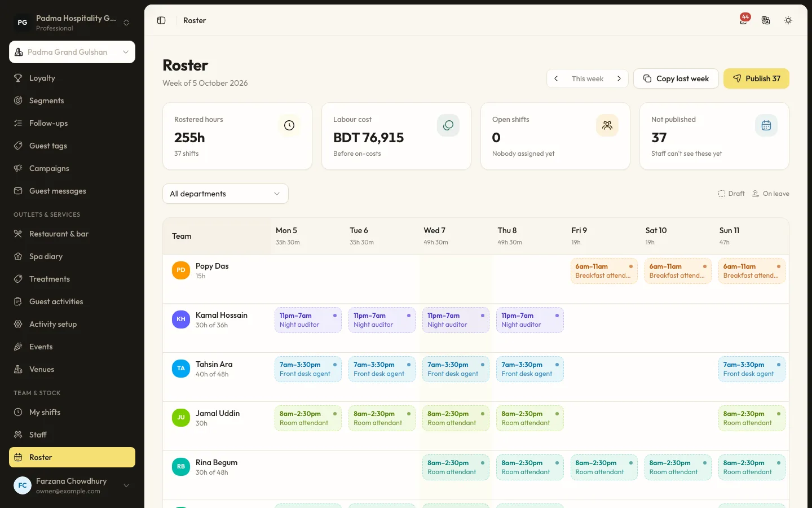The width and height of the screenshot is (812, 508).
Task: Navigate to Staff page
Action: [72, 435]
